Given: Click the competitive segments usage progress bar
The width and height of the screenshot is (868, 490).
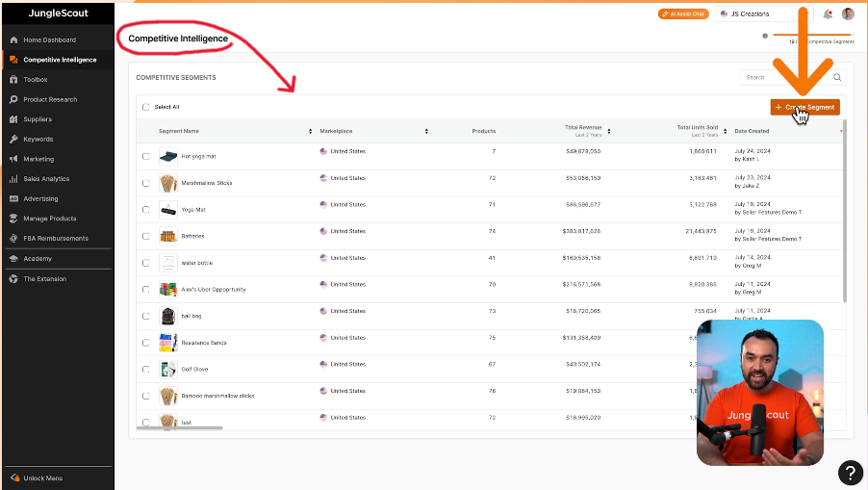Looking at the screenshot, I should pos(812,35).
